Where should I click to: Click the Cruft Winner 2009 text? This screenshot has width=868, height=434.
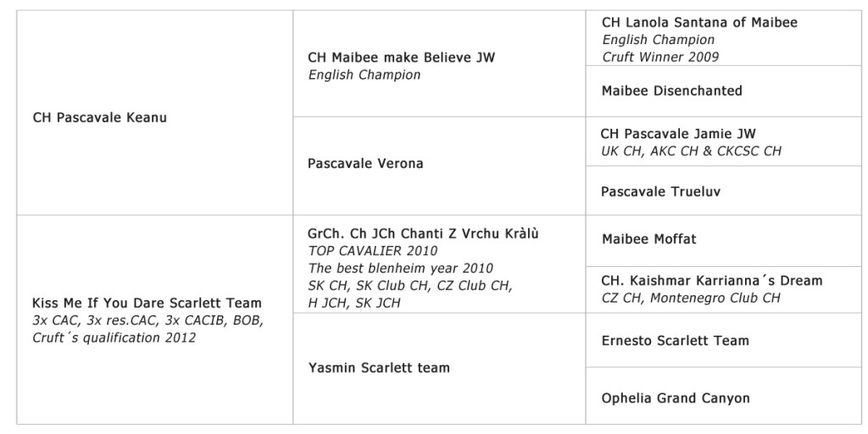pyautogui.click(x=660, y=57)
